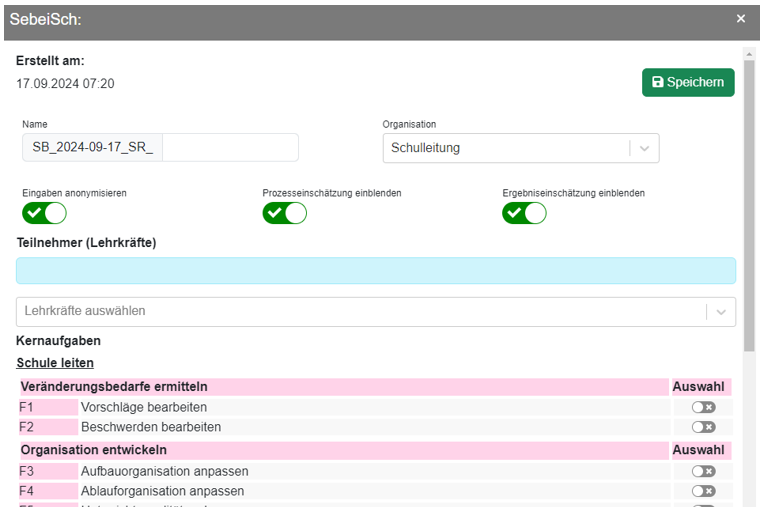Select the Schulleitung organisation combo box
Viewport: 762px width, 513px height.
point(505,148)
